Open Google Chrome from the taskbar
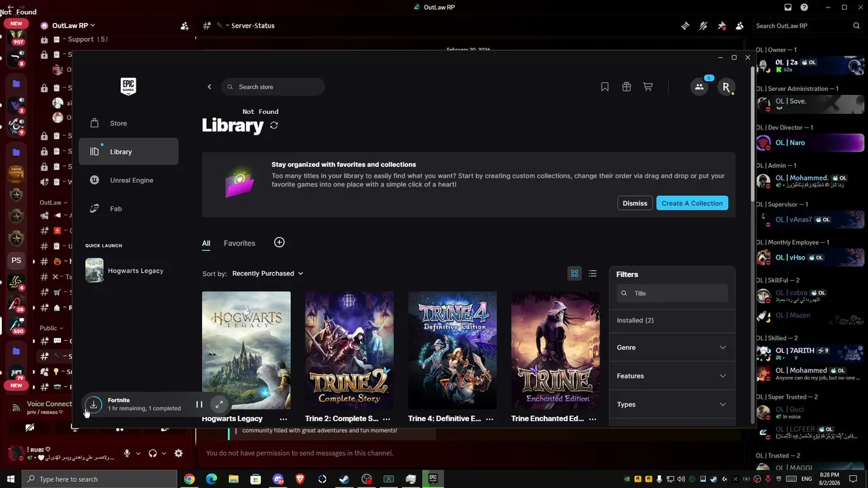 189,479
